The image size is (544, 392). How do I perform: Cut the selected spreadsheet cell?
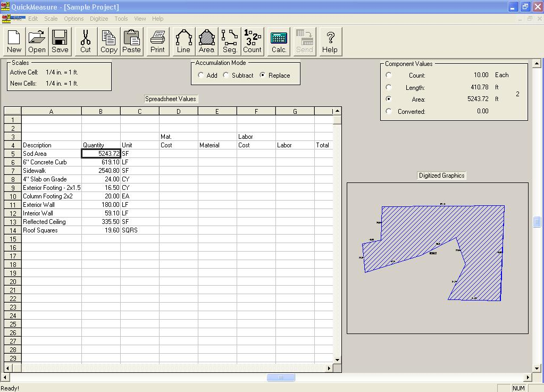85,41
